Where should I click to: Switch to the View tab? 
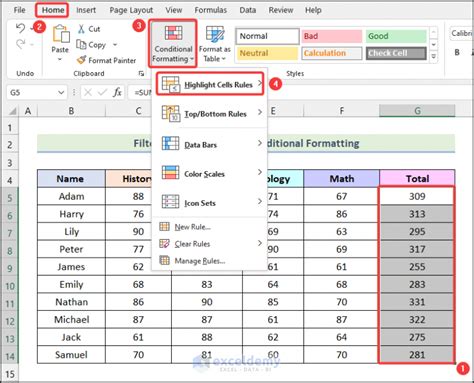[174, 10]
